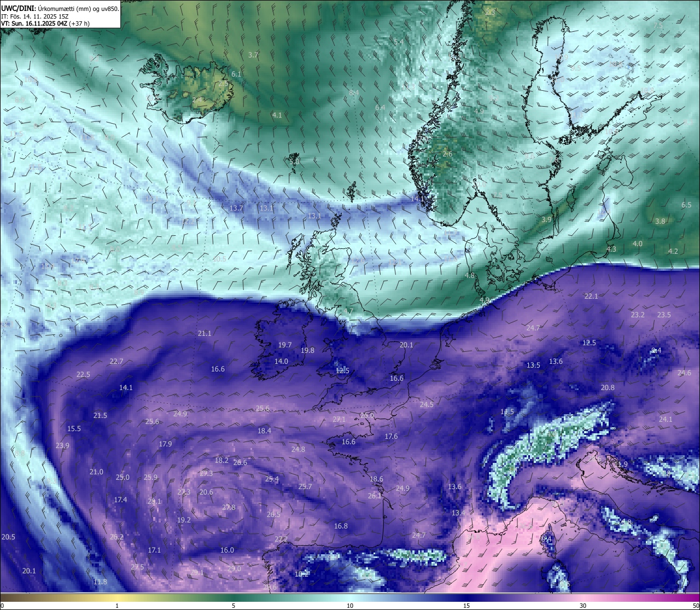The height and width of the screenshot is (610, 700).
Task: Click the 4.3 map value
Action: point(611,249)
